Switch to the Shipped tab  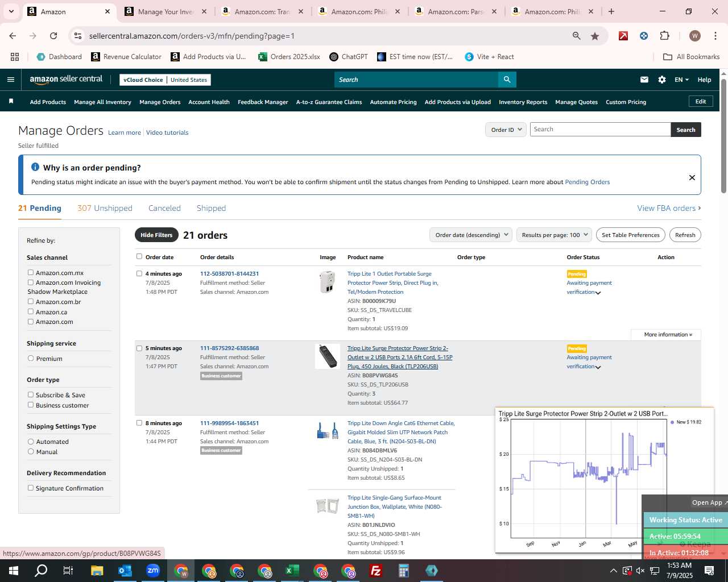click(x=211, y=208)
